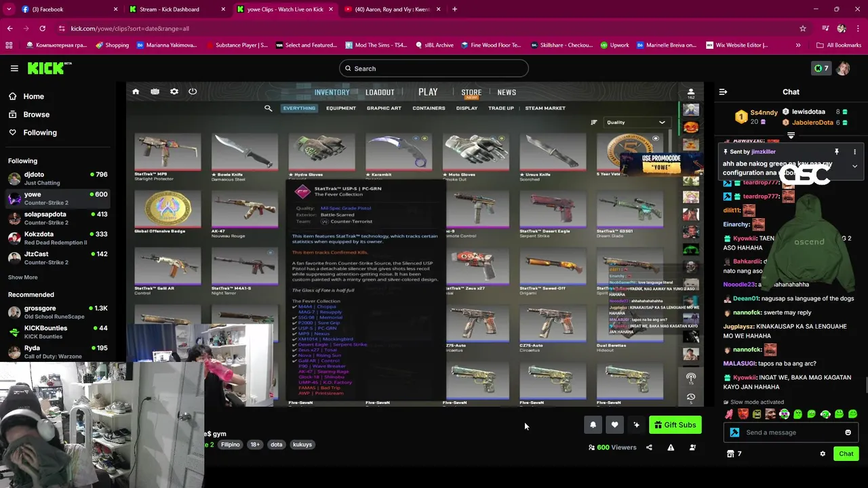Click the gavel chat identity badge icon

pyautogui.click(x=734, y=432)
